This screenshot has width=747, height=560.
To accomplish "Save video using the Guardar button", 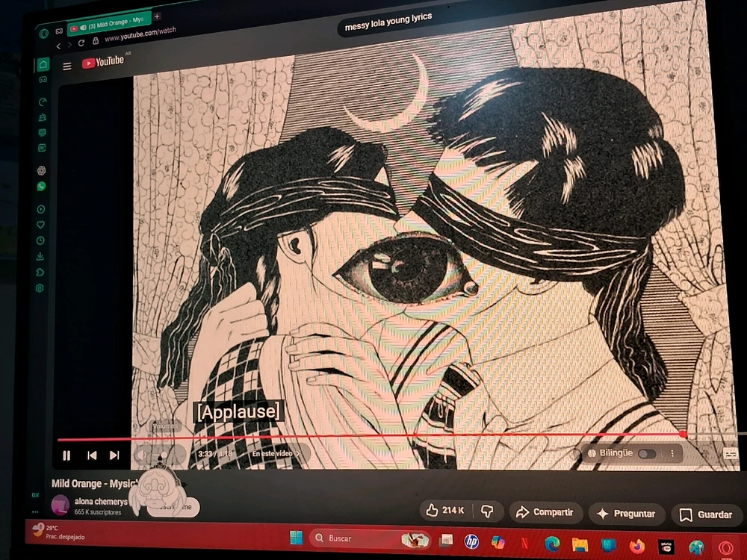I will point(706,514).
